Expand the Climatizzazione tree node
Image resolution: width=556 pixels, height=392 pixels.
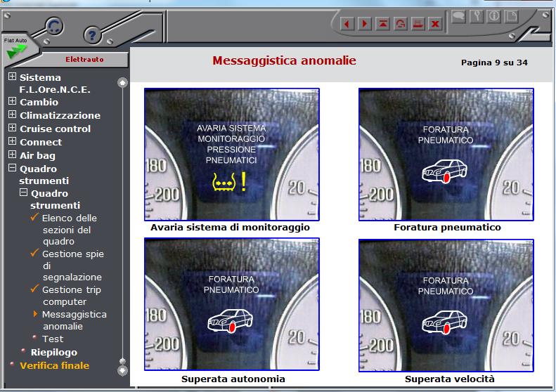point(12,115)
